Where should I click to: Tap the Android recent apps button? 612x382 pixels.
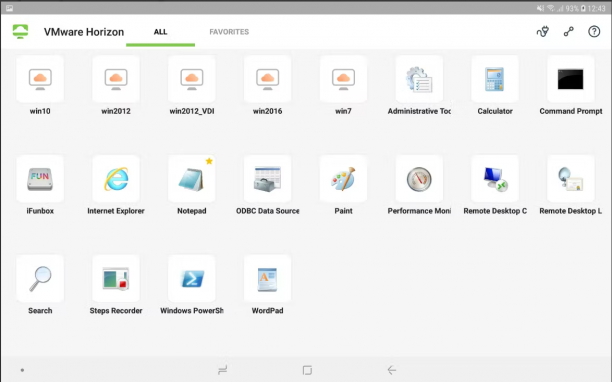point(222,370)
